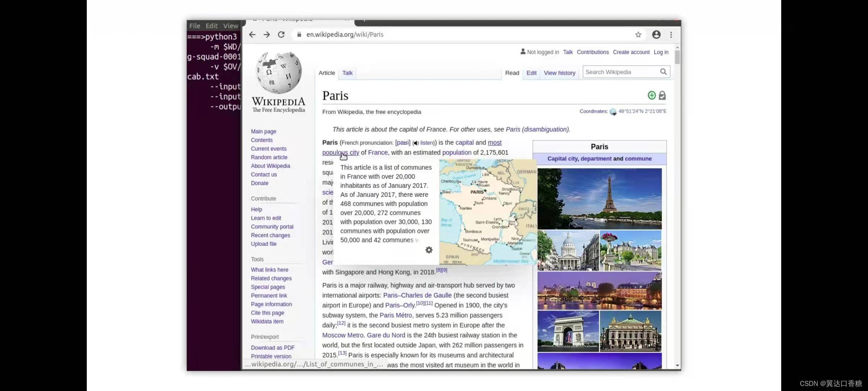Click the Donate link
Viewport: 868px width, 391px height.
coord(260,183)
